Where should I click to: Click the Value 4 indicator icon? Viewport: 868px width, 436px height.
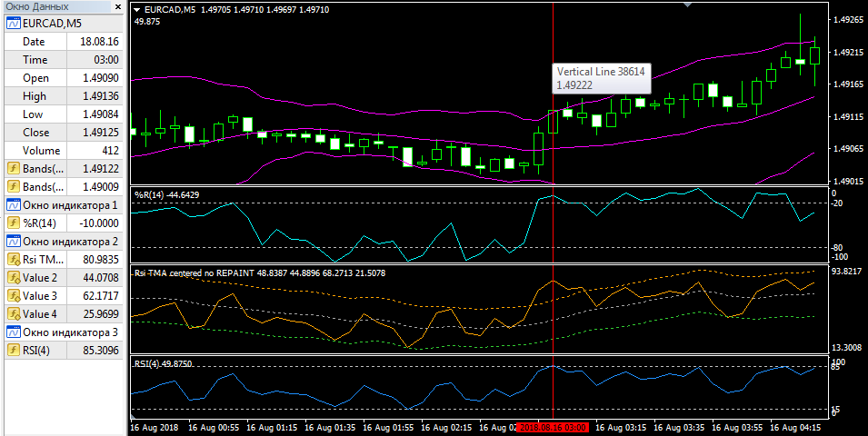click(14, 314)
